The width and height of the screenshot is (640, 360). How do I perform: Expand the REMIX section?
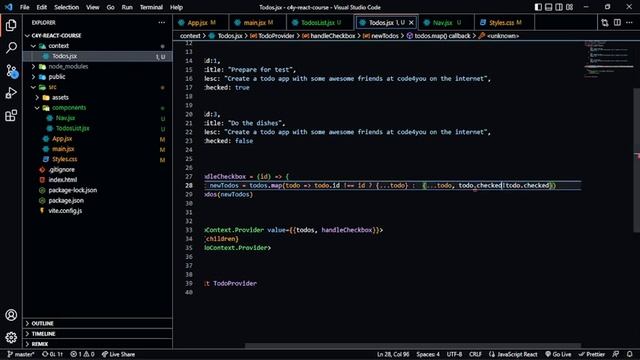(x=97, y=344)
